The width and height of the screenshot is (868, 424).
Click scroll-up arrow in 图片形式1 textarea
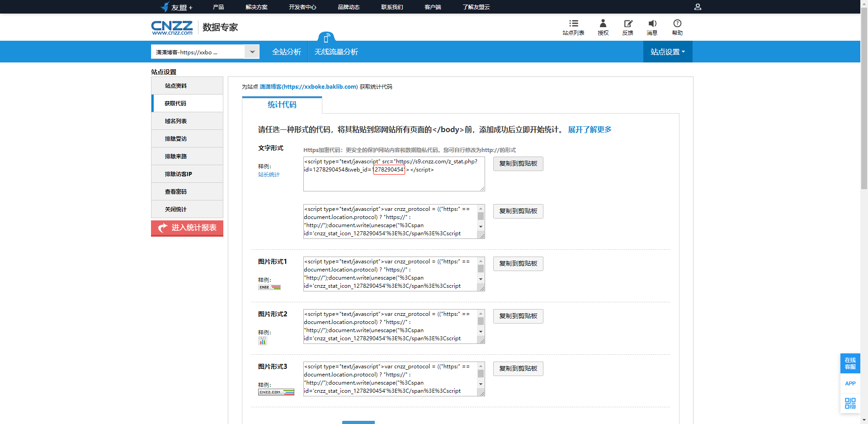[481, 261]
